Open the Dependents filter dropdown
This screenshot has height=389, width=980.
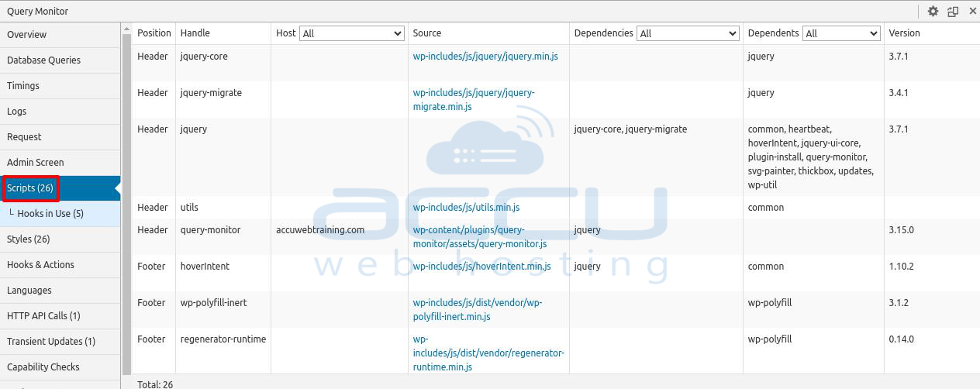841,33
